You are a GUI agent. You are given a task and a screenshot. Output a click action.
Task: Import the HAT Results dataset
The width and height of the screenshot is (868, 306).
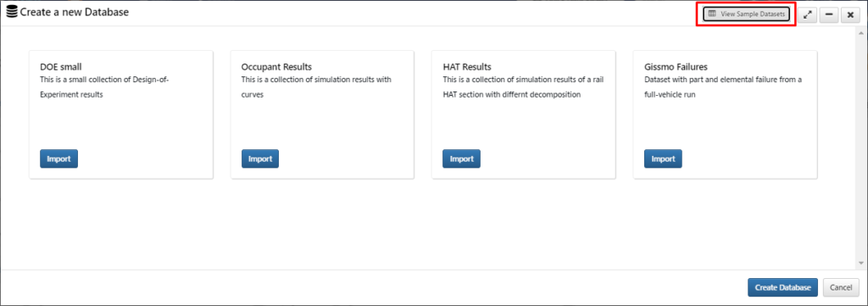[x=461, y=159]
